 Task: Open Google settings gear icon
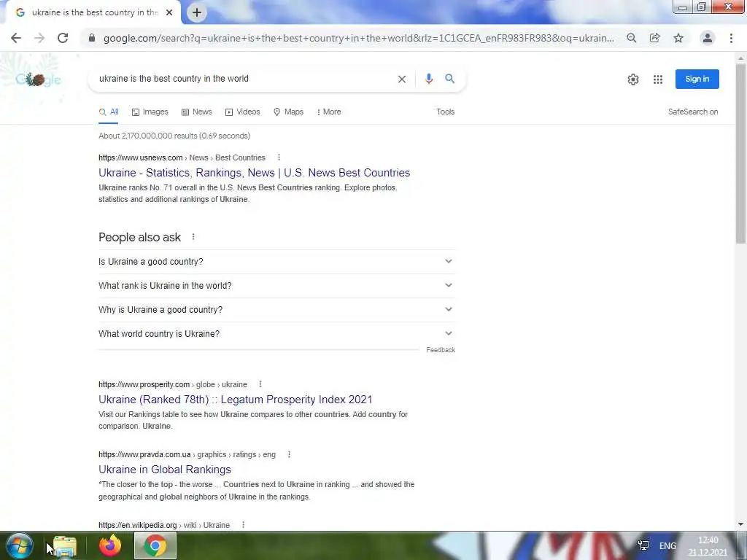coord(632,79)
